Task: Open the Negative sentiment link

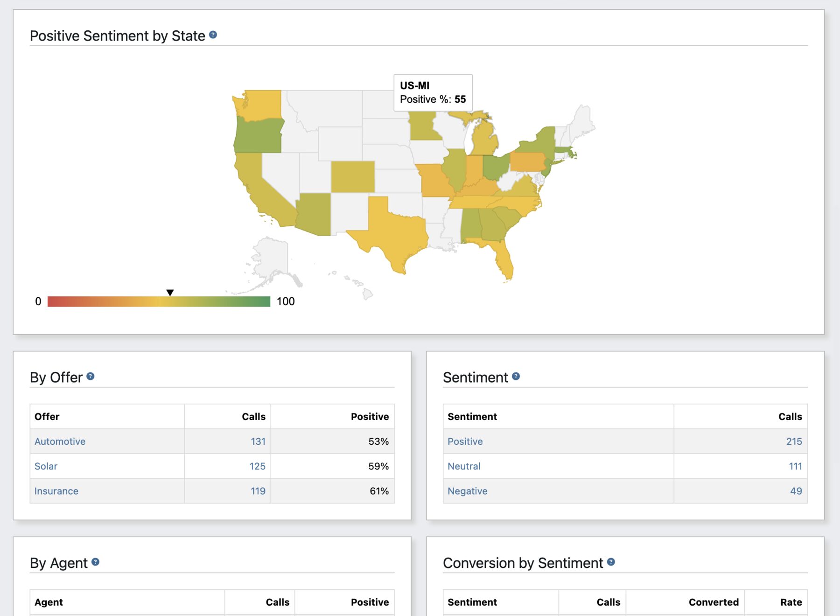Action: click(467, 491)
